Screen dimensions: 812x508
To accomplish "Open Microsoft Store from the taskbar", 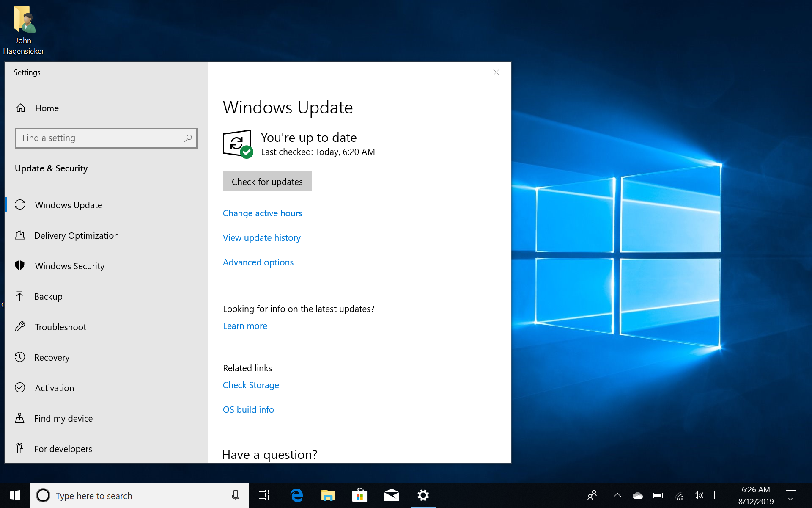I will tap(359, 495).
